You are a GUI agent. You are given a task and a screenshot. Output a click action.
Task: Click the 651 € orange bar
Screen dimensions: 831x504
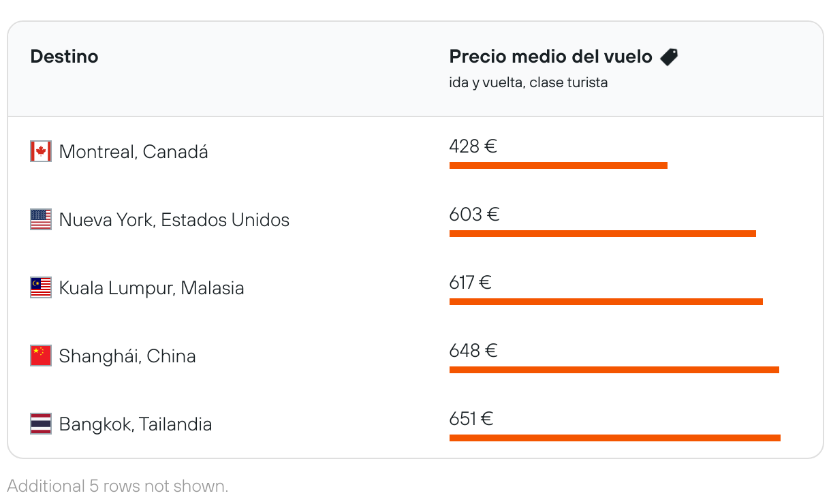pyautogui.click(x=614, y=438)
